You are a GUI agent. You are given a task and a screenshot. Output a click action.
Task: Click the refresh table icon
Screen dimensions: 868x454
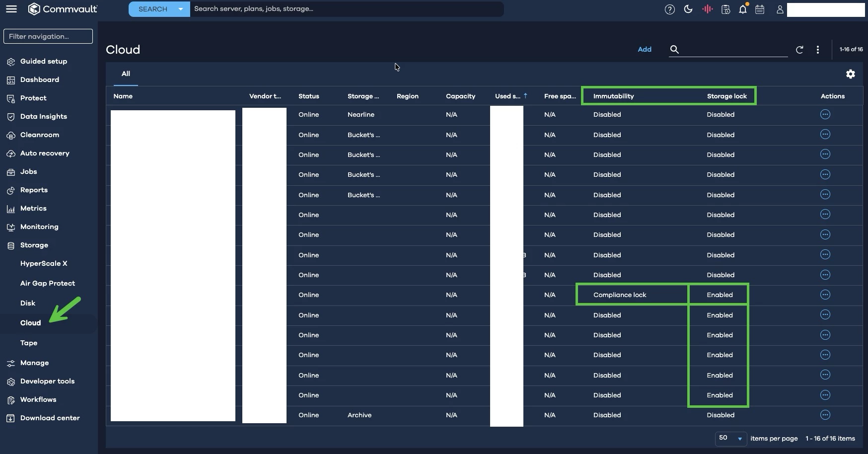point(799,50)
